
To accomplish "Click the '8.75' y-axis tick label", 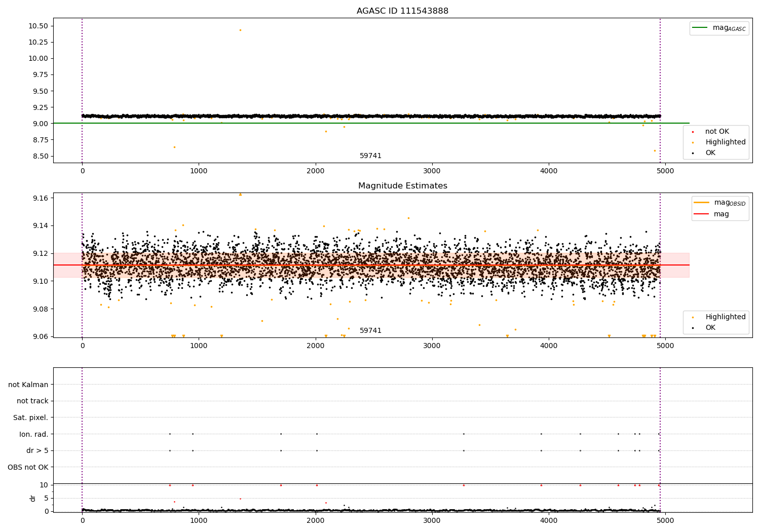I will pyautogui.click(x=40, y=140).
